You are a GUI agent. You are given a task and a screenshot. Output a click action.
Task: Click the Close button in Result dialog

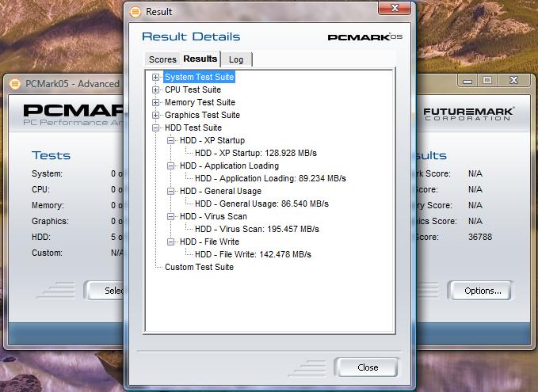(367, 367)
